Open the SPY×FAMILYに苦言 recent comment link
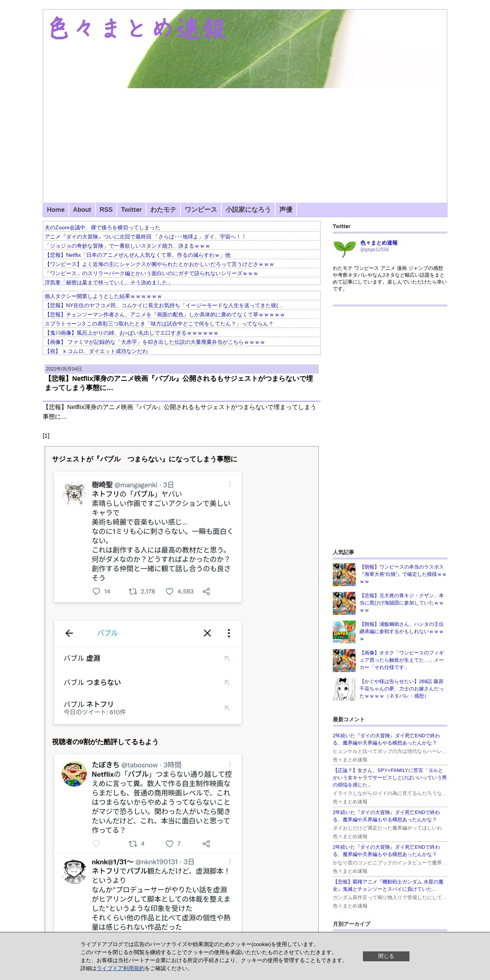This screenshot has width=490, height=980. [x=390, y=777]
